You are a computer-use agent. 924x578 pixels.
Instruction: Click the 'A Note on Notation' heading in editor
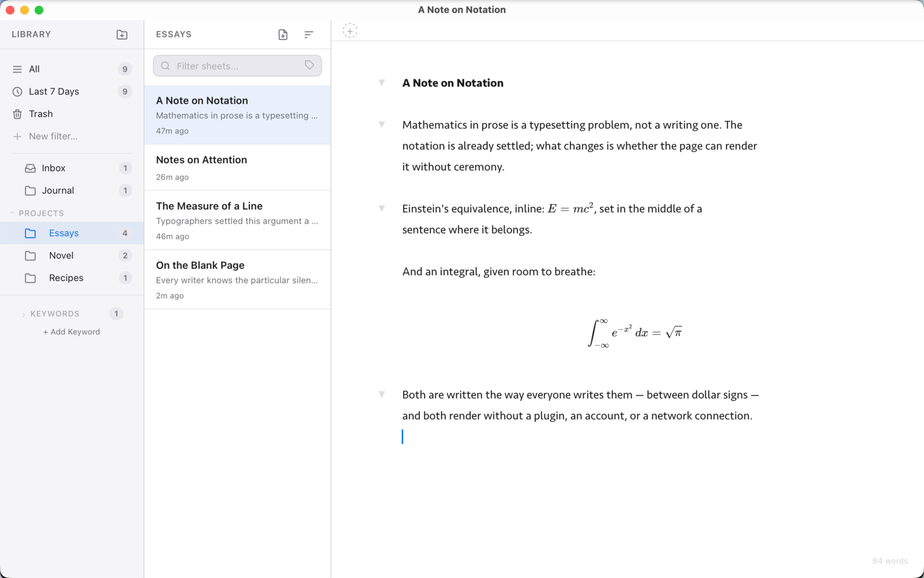(453, 83)
